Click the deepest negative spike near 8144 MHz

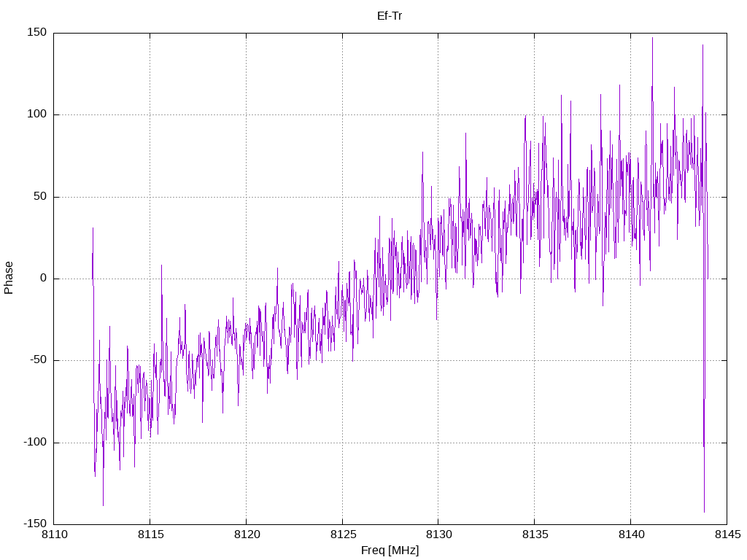pos(704,510)
